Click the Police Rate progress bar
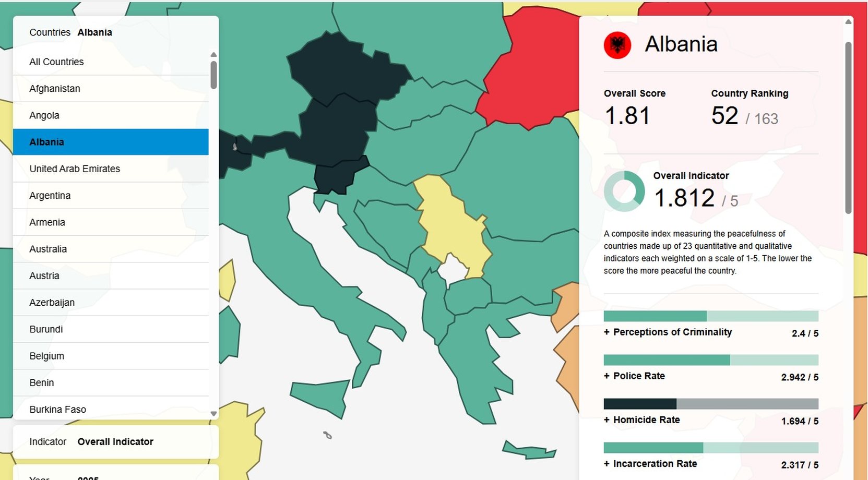This screenshot has width=868, height=480. click(x=710, y=360)
